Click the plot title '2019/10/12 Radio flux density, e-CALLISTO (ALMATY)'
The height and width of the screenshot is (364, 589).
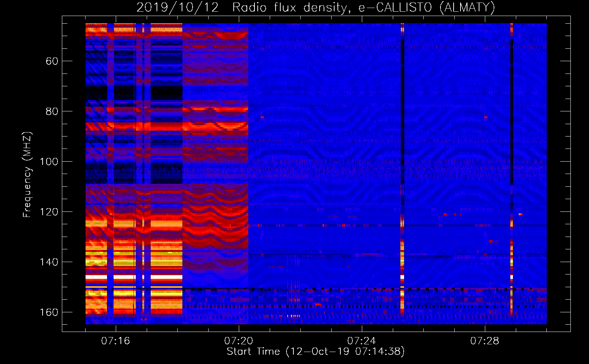point(316,7)
